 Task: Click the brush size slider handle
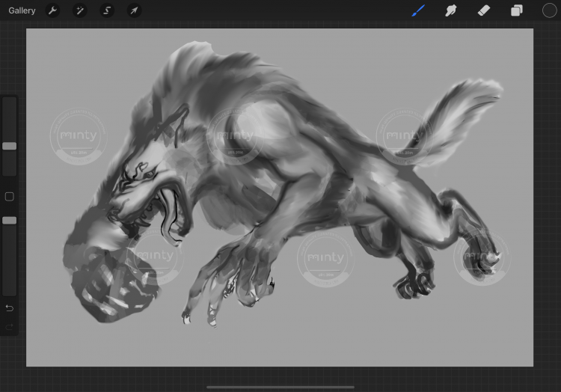pyautogui.click(x=9, y=146)
